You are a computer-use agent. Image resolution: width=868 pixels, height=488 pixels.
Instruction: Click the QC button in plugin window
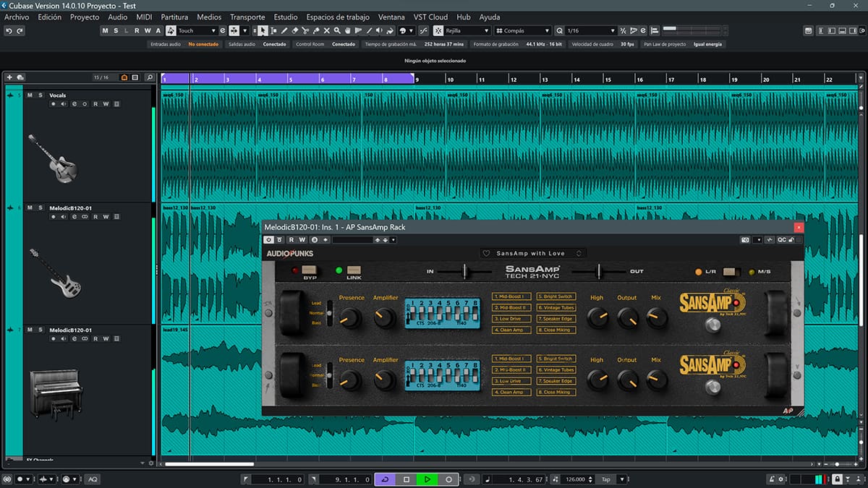[x=781, y=239]
